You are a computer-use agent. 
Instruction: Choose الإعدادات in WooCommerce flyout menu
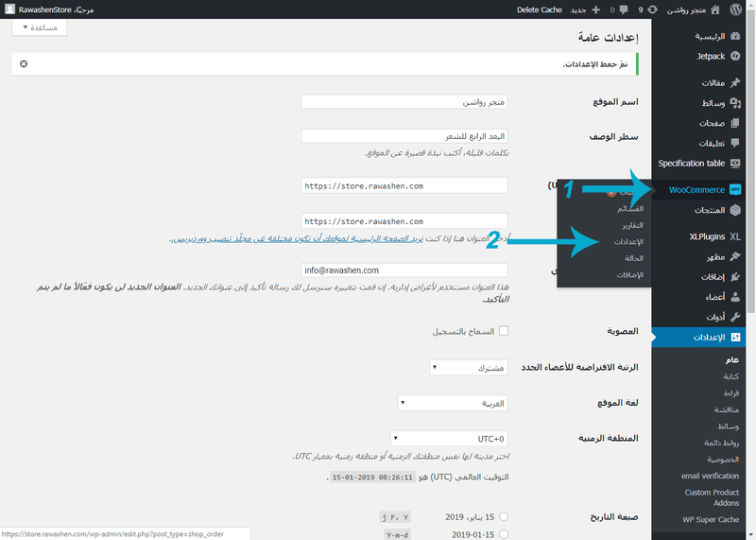pyautogui.click(x=628, y=242)
